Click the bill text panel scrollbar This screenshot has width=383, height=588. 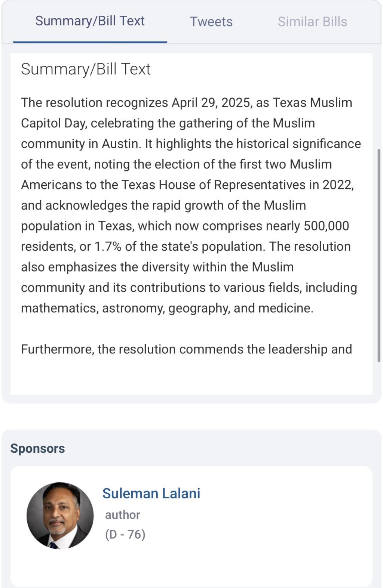pyautogui.click(x=379, y=255)
